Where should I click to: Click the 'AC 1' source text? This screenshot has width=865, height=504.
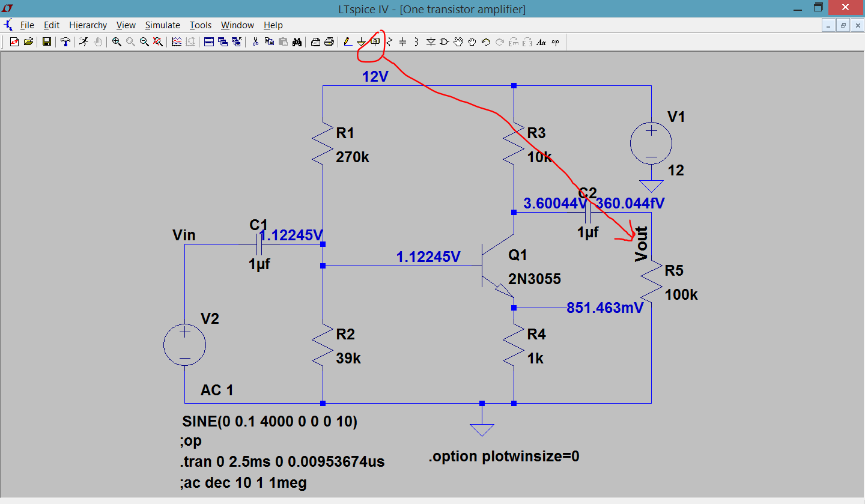pyautogui.click(x=217, y=390)
